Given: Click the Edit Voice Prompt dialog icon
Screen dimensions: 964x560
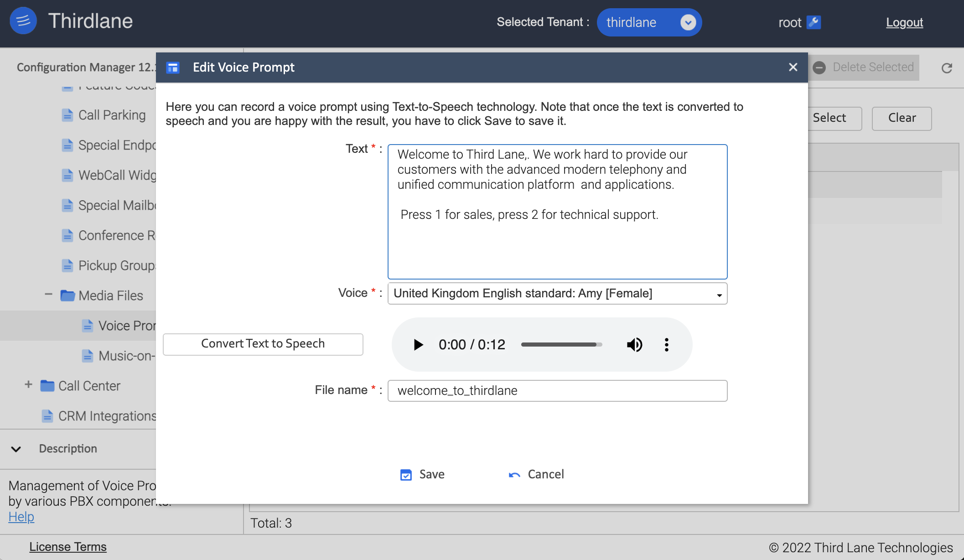Looking at the screenshot, I should 173,67.
